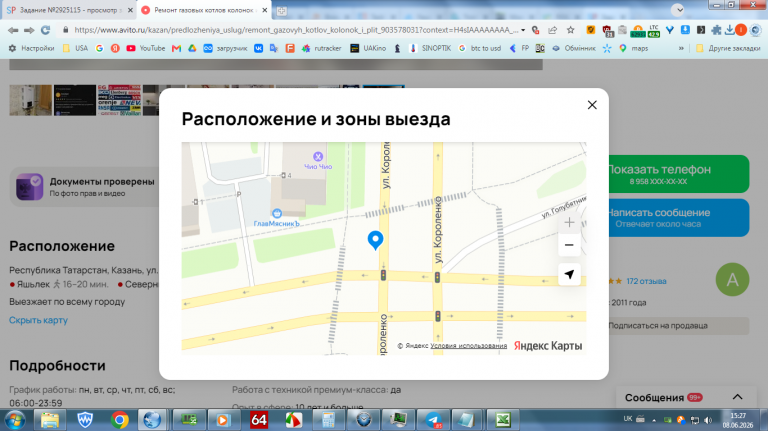768x431 pixels.
Task: Open the UAKino bookmark
Action: pyautogui.click(x=368, y=48)
